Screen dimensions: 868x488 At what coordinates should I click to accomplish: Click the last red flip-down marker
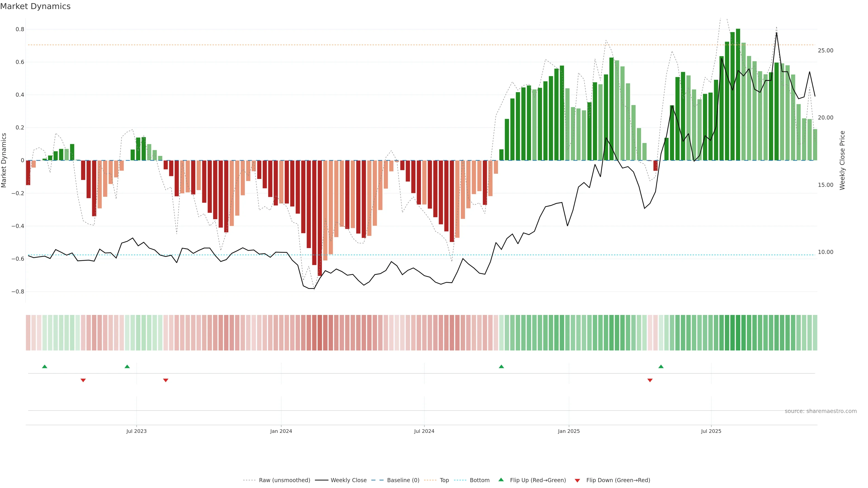point(650,380)
